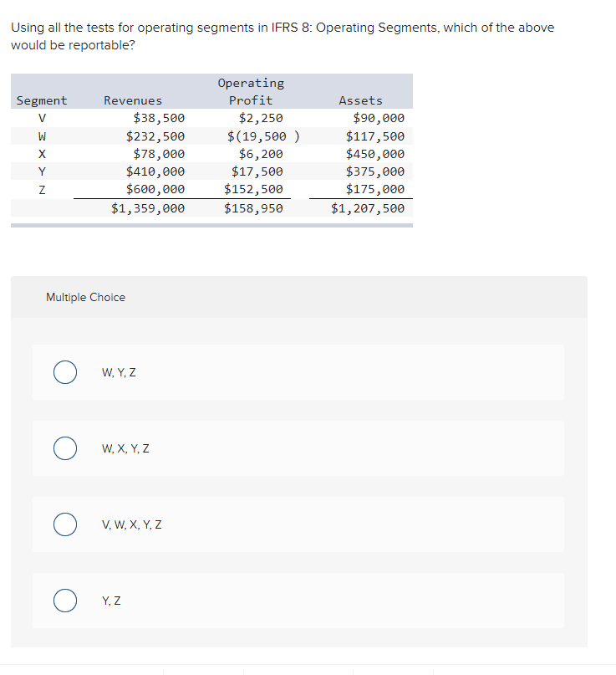Click segment X's assets value $450,000
Screen dimensions: 616x675
click(x=379, y=153)
